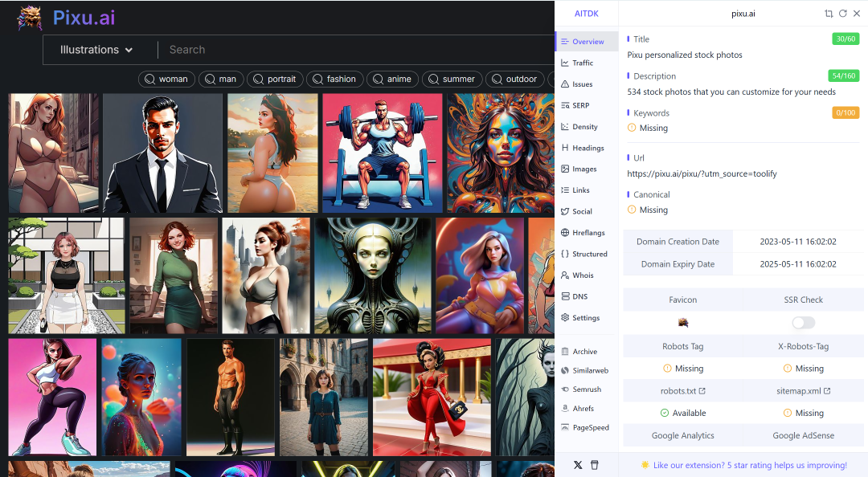Open the Headings tab
The image size is (868, 477).
[x=587, y=148]
